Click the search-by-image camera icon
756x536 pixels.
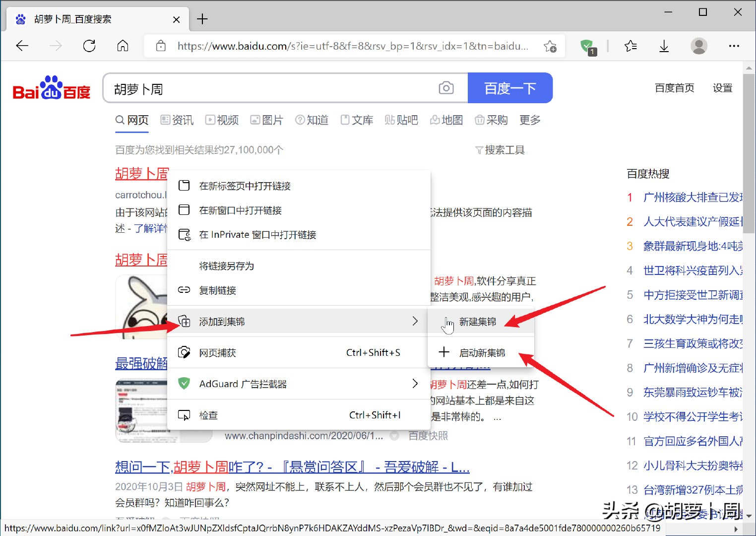click(x=446, y=87)
